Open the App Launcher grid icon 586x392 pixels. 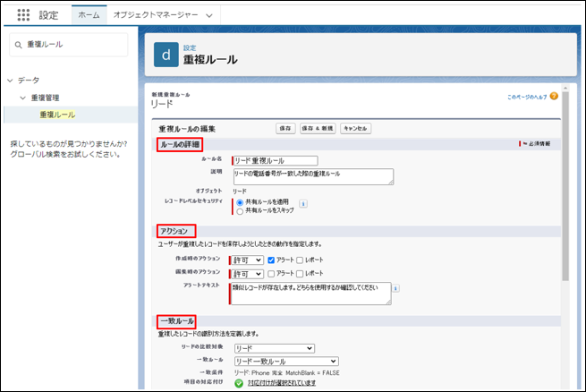23,15
